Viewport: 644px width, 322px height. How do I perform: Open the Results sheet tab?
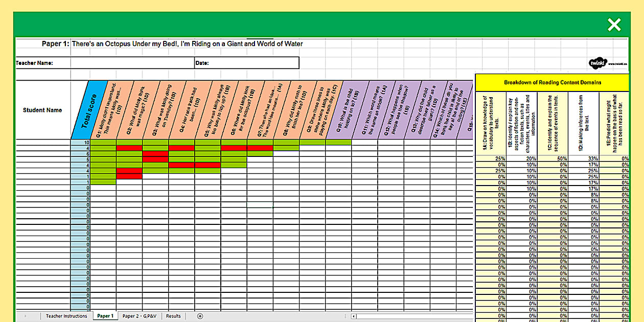point(173,316)
